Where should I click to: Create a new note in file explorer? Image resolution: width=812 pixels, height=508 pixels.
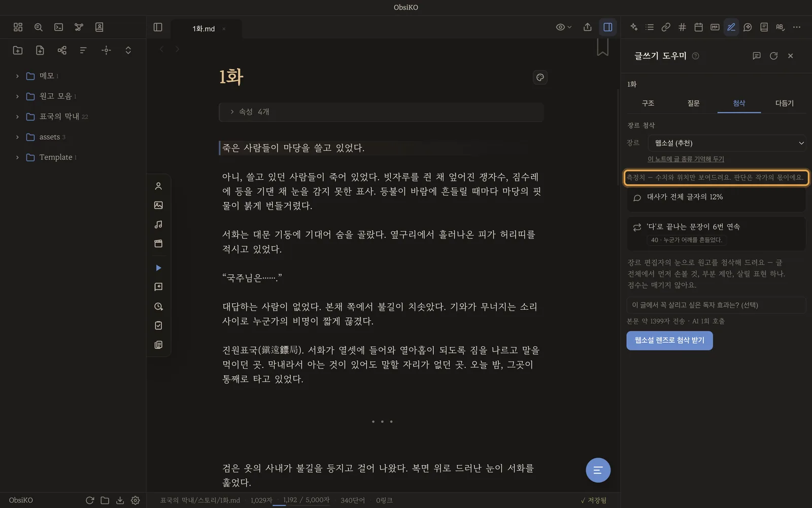click(40, 50)
